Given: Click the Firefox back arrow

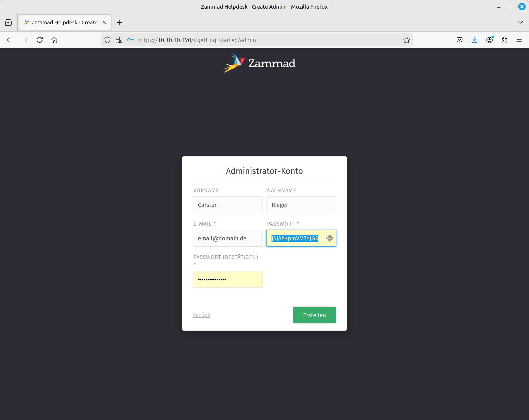Looking at the screenshot, I should [10, 40].
